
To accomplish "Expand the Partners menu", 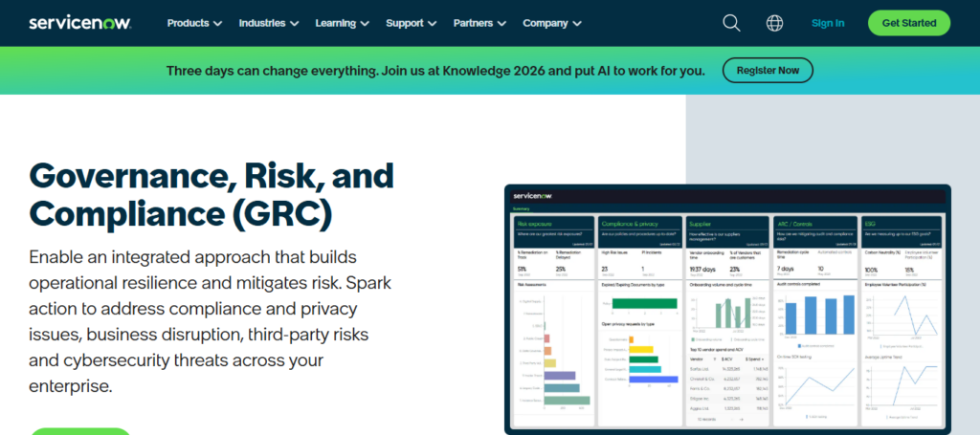I will click(480, 23).
